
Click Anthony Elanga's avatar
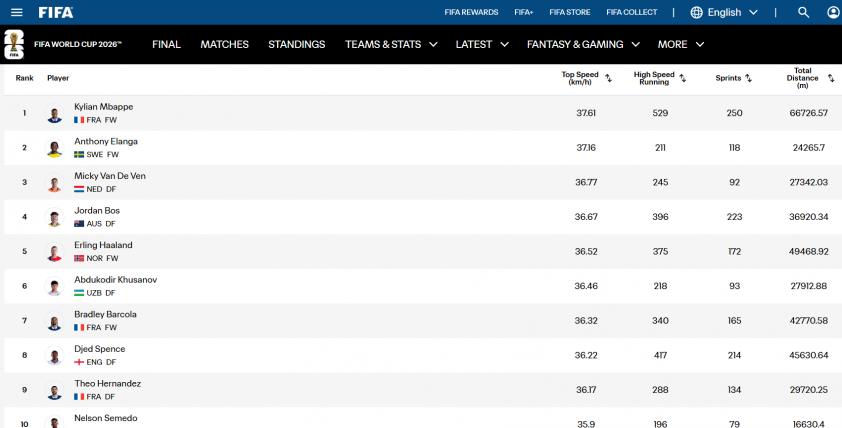point(54,148)
